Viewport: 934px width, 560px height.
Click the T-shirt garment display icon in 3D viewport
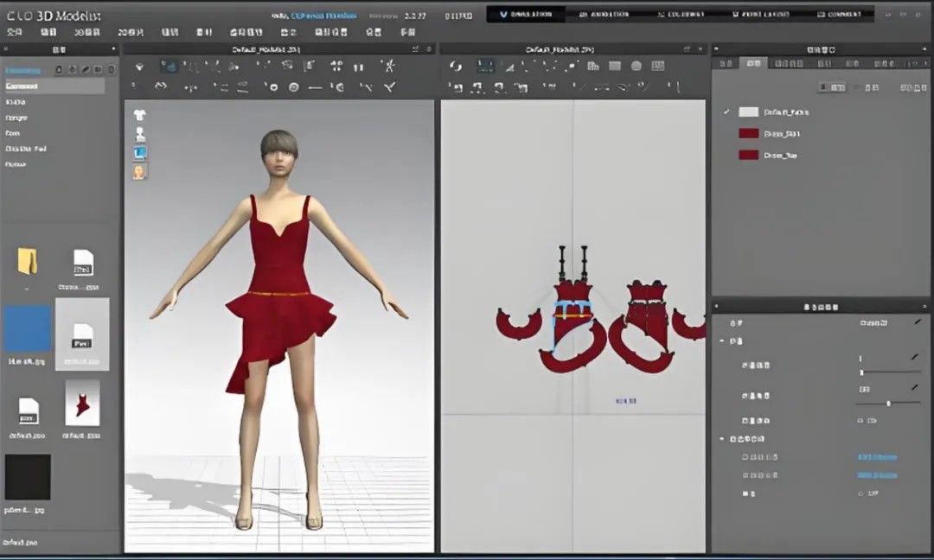(139, 115)
